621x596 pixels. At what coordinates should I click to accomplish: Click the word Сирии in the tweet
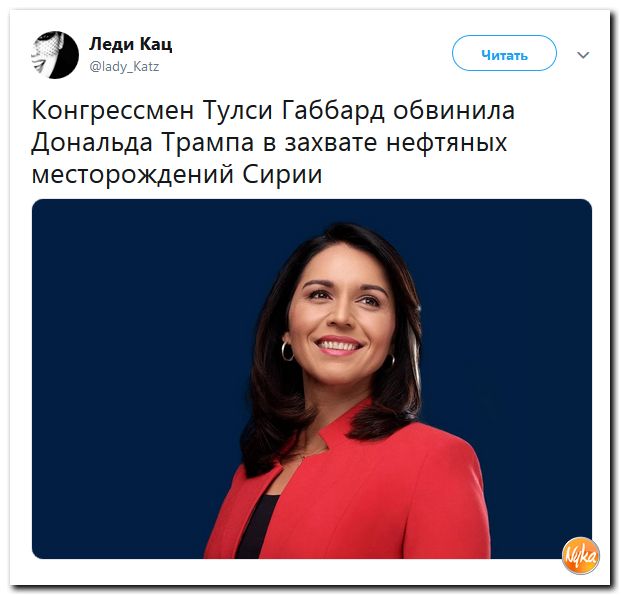[282, 174]
